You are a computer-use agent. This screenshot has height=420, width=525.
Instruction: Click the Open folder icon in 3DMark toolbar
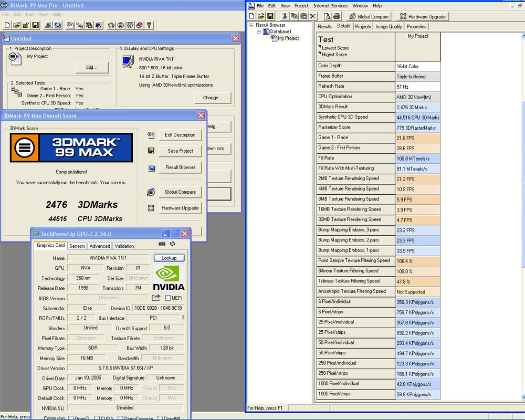(16, 25)
